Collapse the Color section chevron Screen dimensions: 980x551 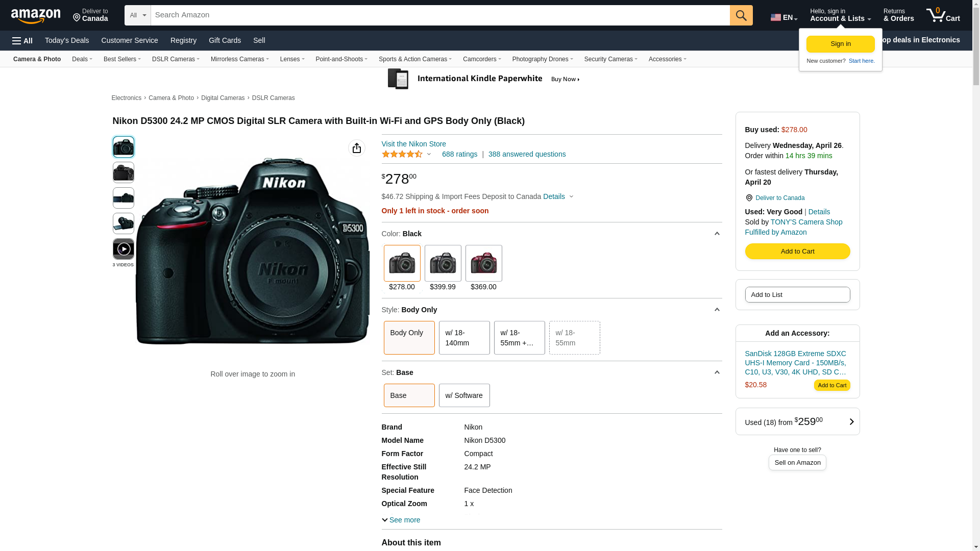point(717,234)
